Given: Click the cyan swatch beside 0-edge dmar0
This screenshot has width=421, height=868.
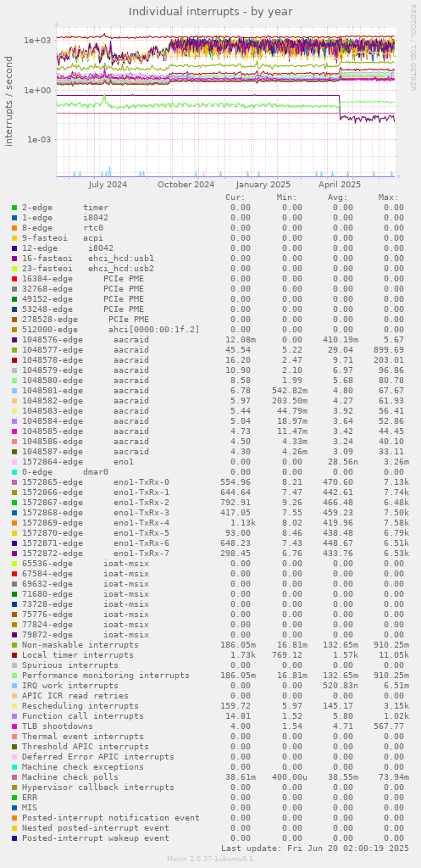Looking at the screenshot, I should (14, 471).
